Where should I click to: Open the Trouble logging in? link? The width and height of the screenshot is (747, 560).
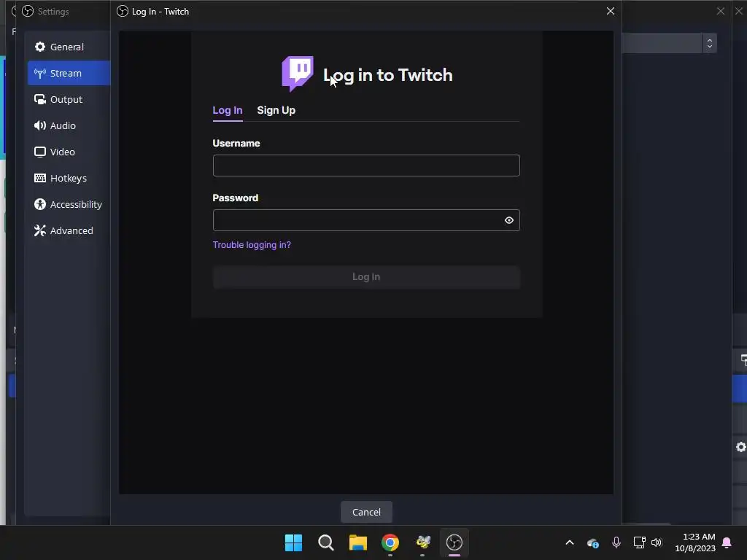(x=252, y=245)
